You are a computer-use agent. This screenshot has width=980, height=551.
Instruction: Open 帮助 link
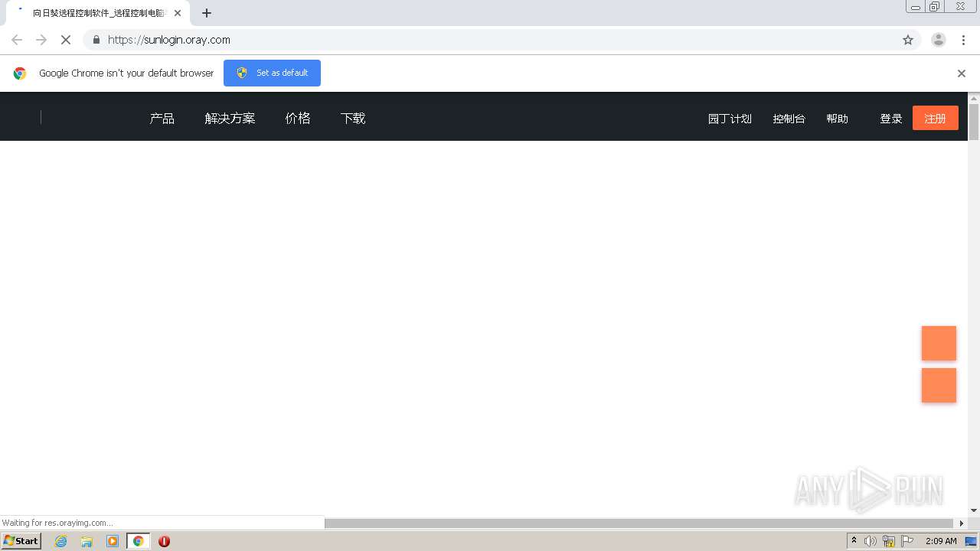837,119
